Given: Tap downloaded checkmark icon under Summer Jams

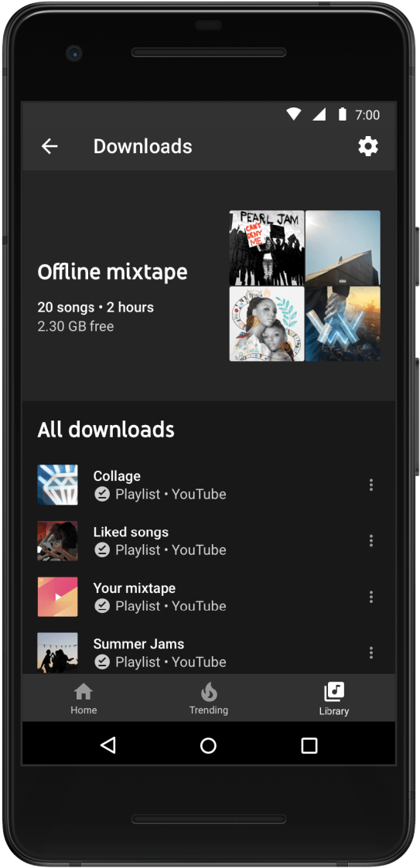Looking at the screenshot, I should point(102,662).
